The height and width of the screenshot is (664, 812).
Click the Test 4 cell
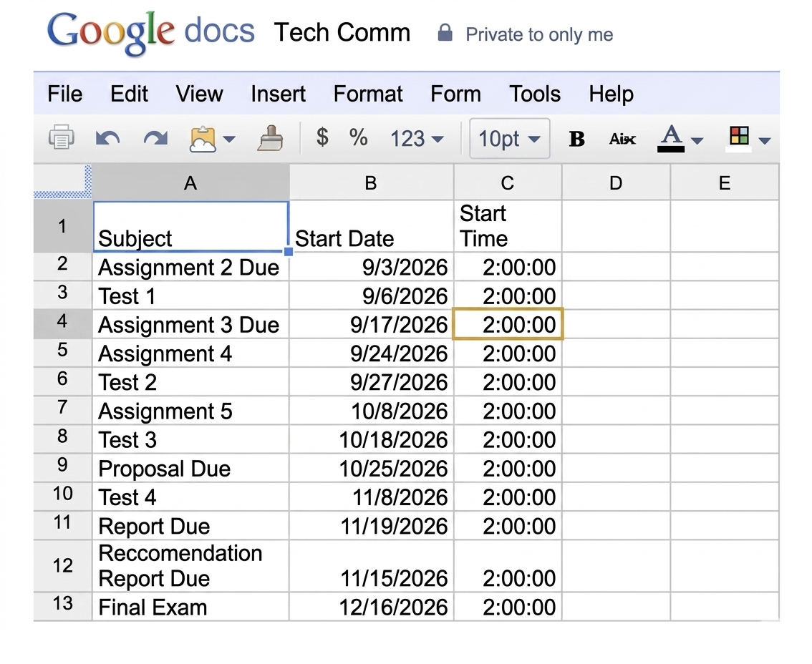(190, 497)
